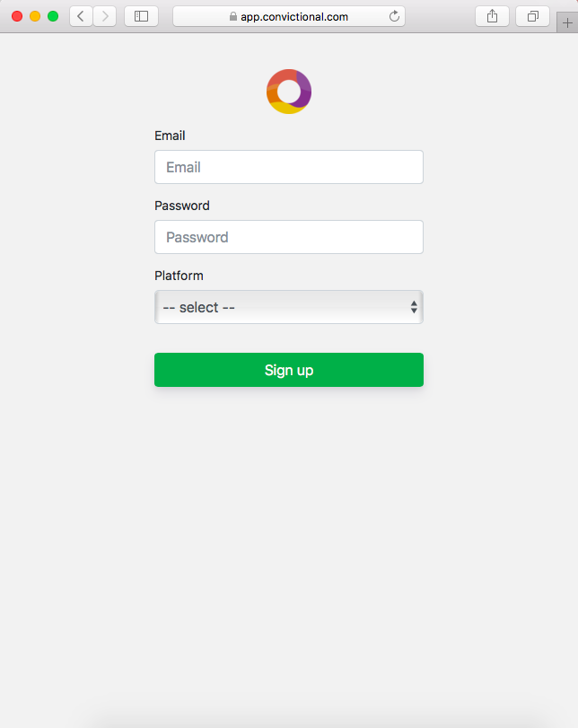578x728 pixels.
Task: Reload the current page
Action: click(394, 16)
